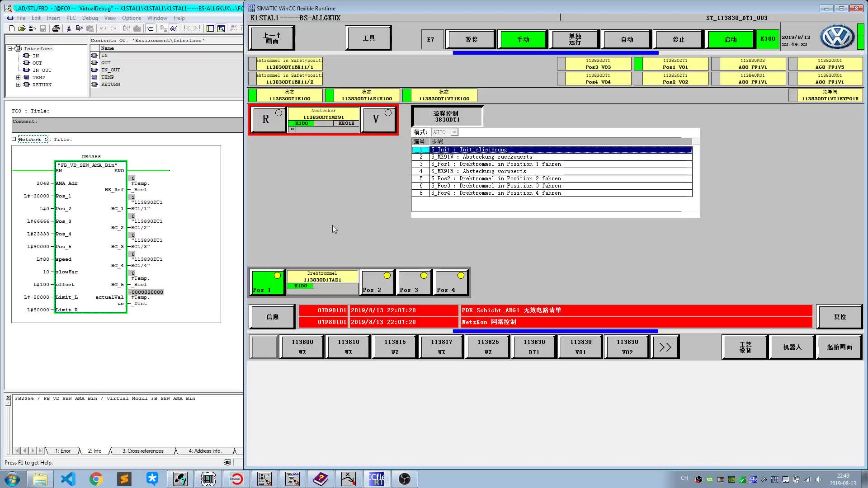Toggle 模式 AUTO dropdown selector
The image size is (868, 488).
click(455, 131)
